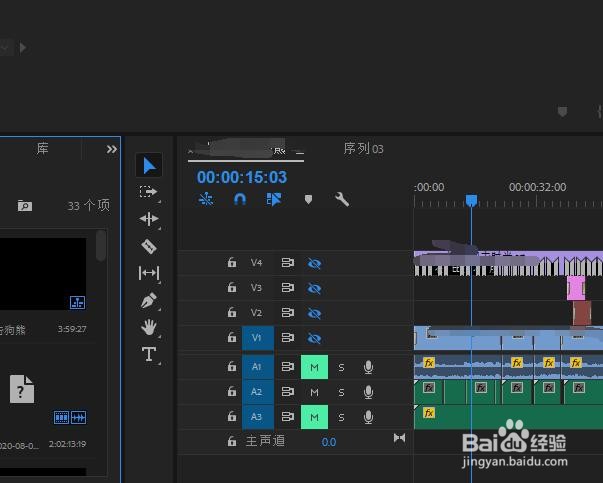Screen dimensions: 603x483
Task: Toggle sync lock on V2 track
Action: pos(288,313)
